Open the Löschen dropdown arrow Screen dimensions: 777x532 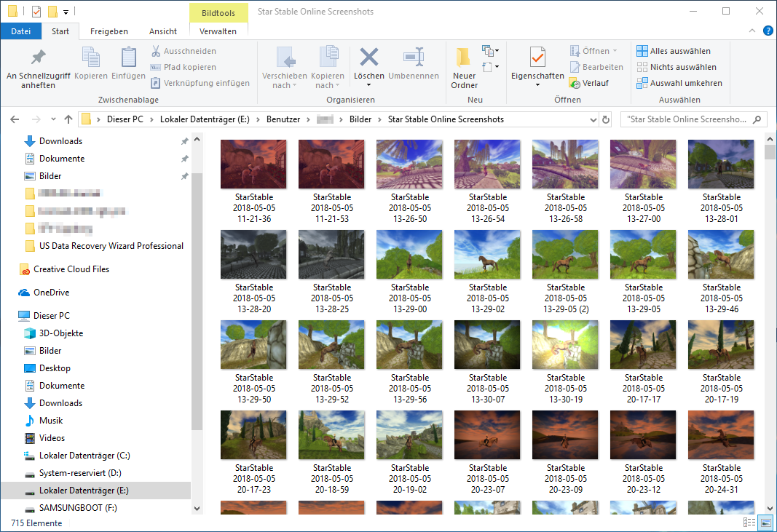click(x=368, y=85)
